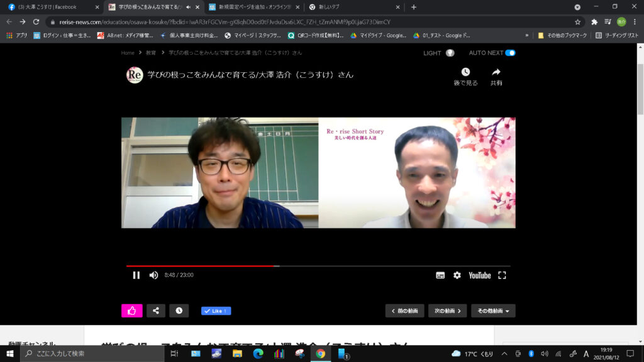644x362 pixels.
Task: Click the pink thumbs-up button
Action: pos(131,310)
